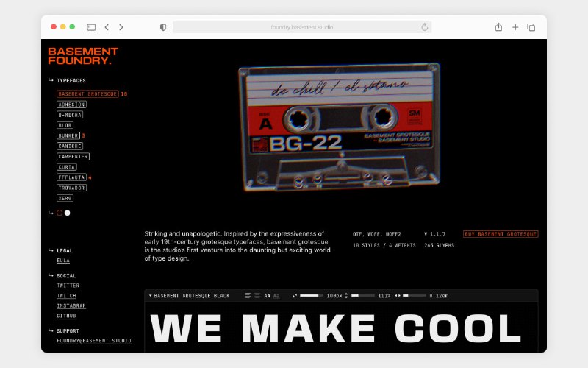Screen dimensions: 588x368
Task: Email foundry@basement.studio support link
Action: (x=94, y=341)
